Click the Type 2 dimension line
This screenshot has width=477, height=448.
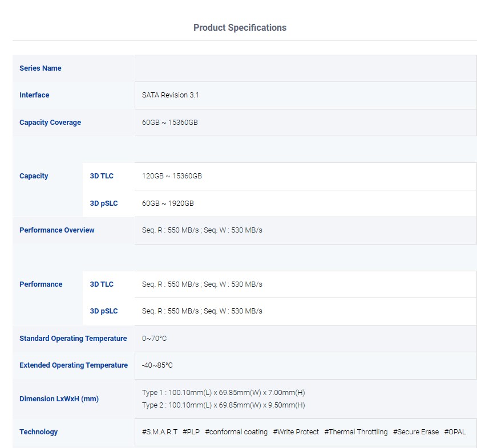(x=223, y=405)
